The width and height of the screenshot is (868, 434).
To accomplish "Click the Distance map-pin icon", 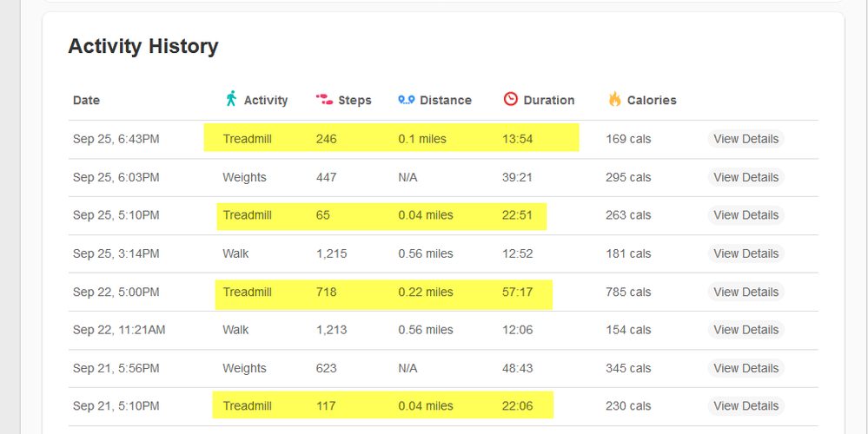I will [x=406, y=100].
